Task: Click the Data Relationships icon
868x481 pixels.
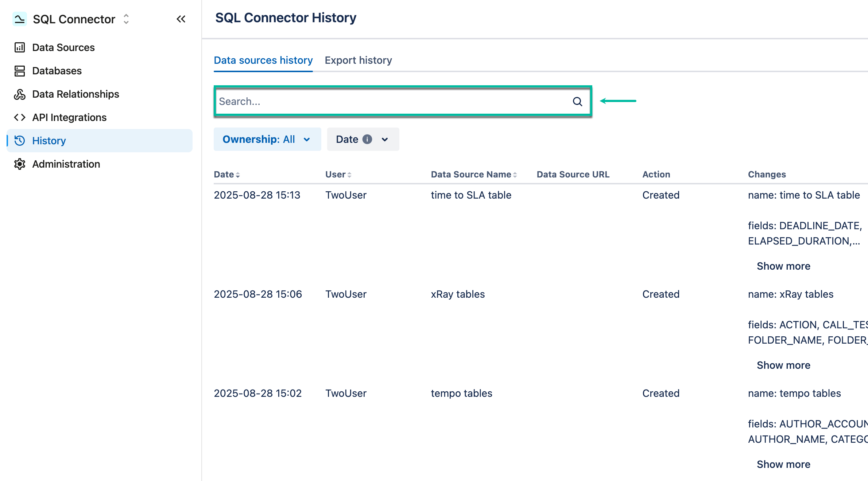Action: point(20,94)
